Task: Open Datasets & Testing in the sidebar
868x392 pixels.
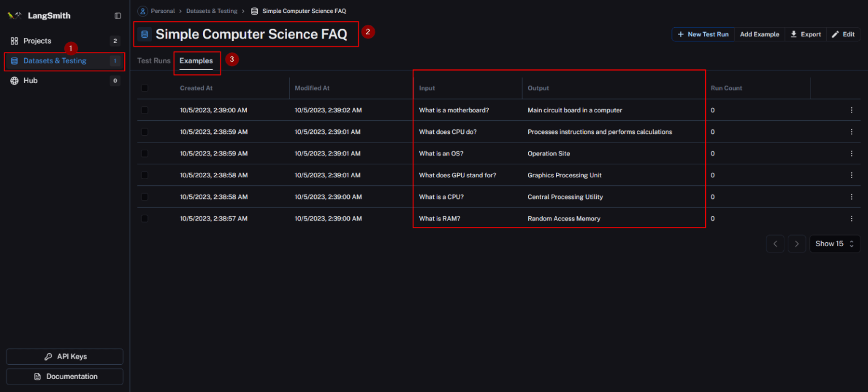Action: (55, 61)
